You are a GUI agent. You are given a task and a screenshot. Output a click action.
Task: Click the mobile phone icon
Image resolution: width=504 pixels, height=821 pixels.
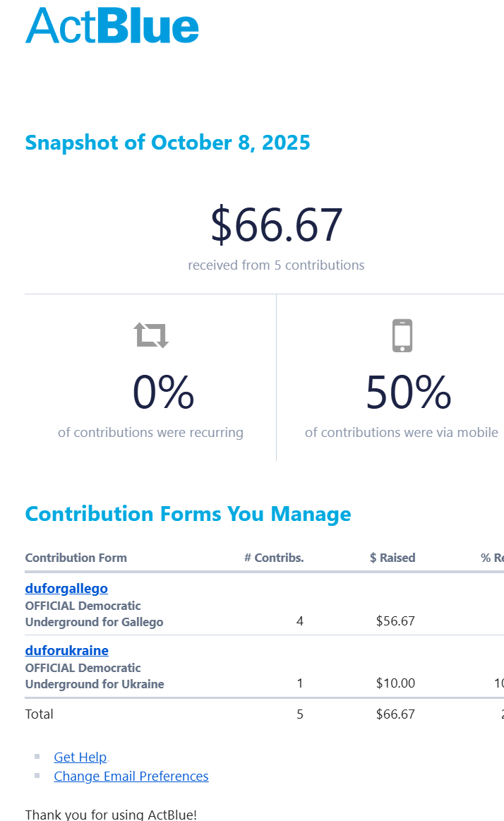(x=402, y=335)
